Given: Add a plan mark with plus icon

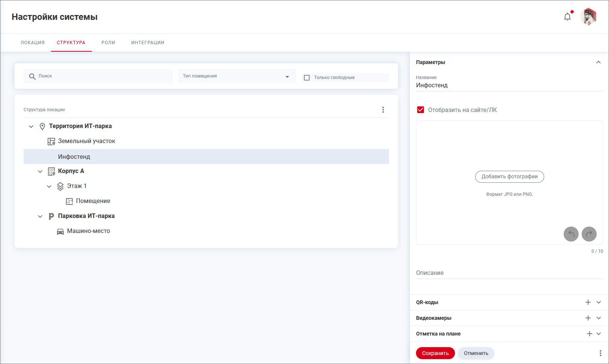Looking at the screenshot, I should point(589,334).
